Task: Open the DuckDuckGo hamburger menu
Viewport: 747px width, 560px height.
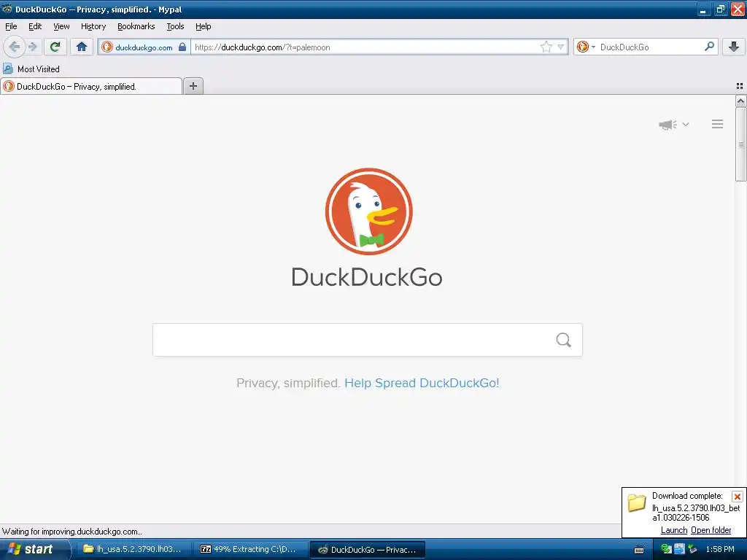Action: 718,124
